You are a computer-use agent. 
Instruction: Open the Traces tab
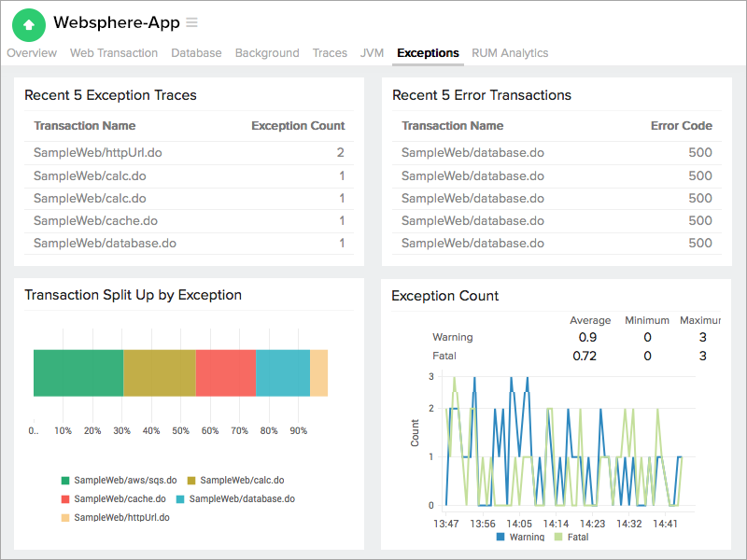coord(330,53)
